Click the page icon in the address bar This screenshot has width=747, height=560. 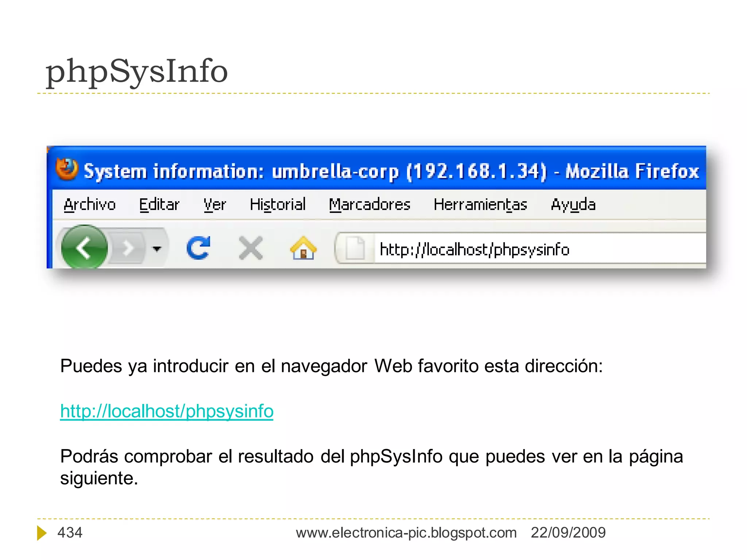[355, 248]
